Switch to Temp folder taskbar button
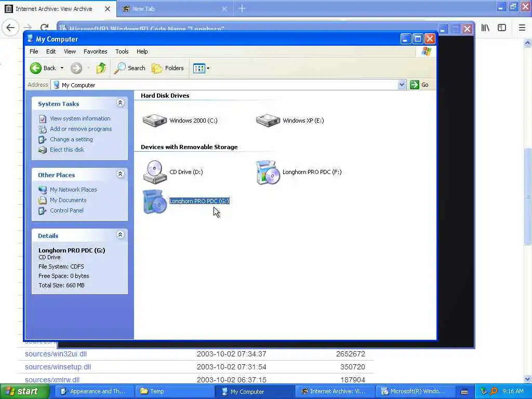 (x=175, y=392)
